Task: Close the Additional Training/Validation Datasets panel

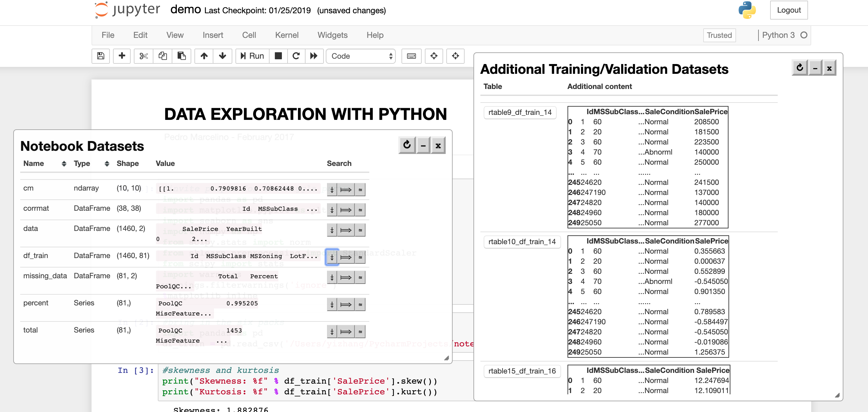Action: point(829,68)
